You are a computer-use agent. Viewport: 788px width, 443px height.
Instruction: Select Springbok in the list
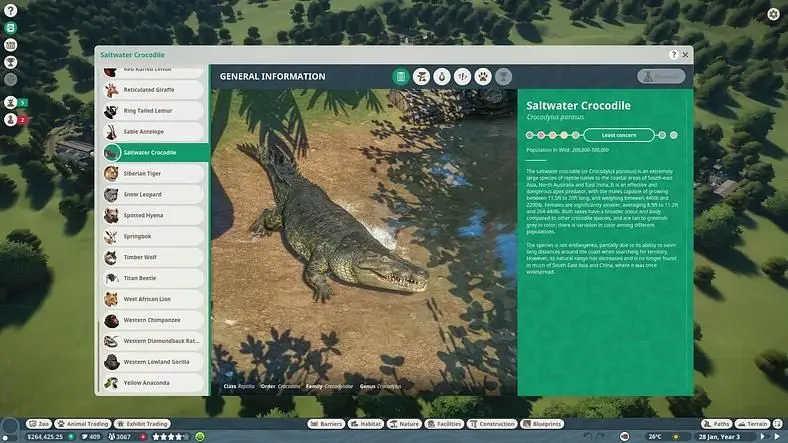pos(153,236)
